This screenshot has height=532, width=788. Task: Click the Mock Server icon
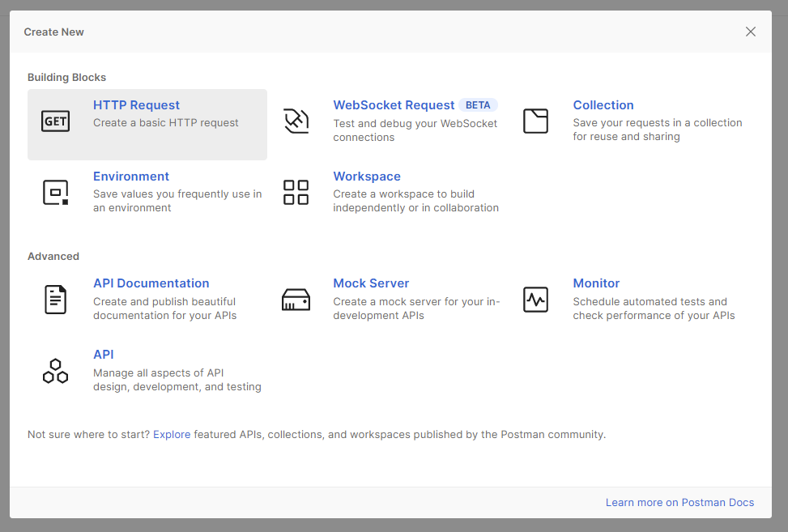[x=296, y=300]
